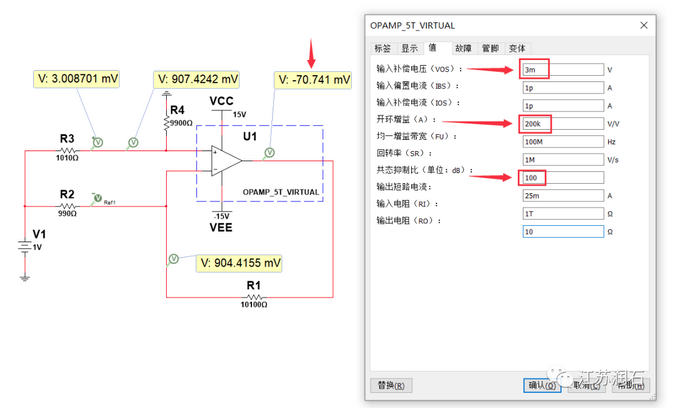Select resistor R3 (1010Ω) symbol
This screenshot has width=690, height=413.
coord(66,151)
